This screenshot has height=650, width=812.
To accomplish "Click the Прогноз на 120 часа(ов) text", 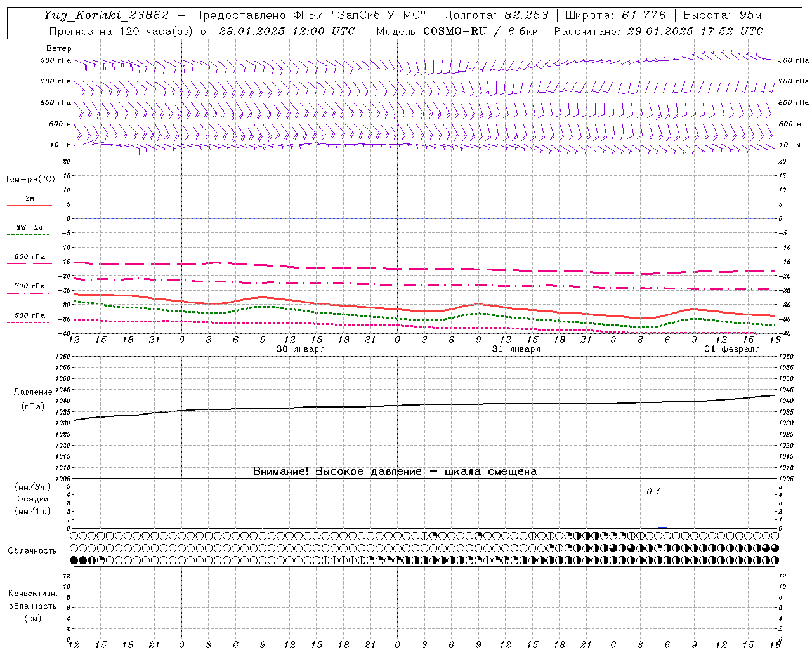I will (x=121, y=31).
